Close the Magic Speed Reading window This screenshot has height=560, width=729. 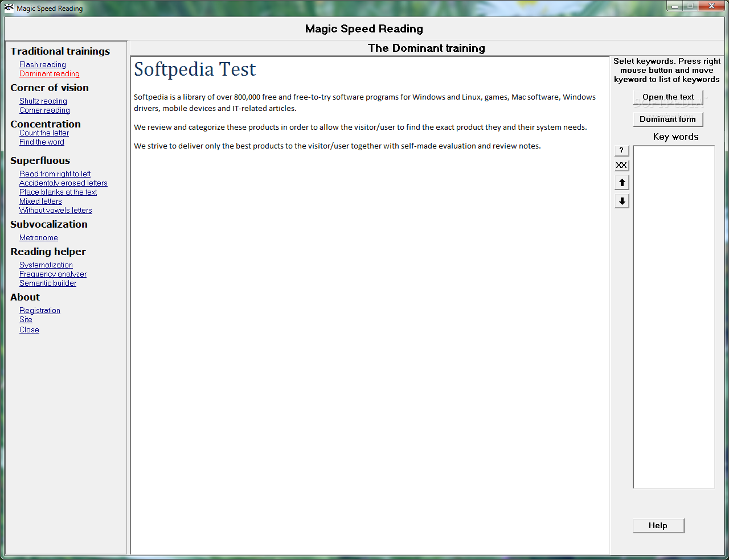[x=712, y=6]
